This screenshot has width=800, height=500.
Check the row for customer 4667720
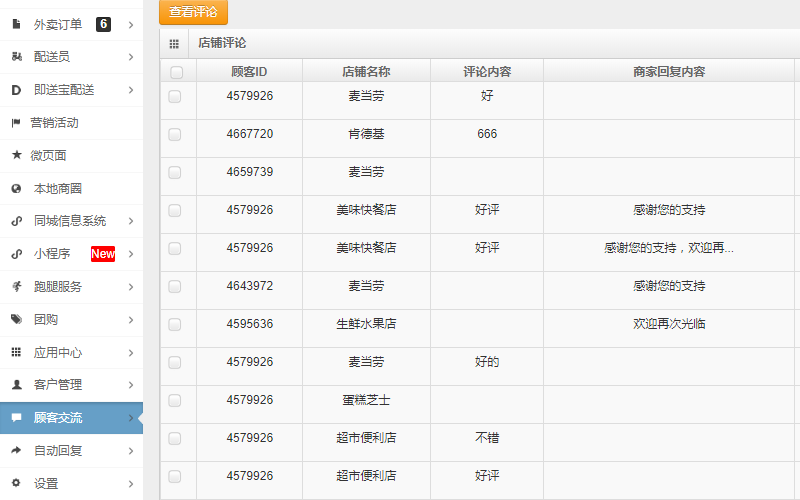(175, 134)
